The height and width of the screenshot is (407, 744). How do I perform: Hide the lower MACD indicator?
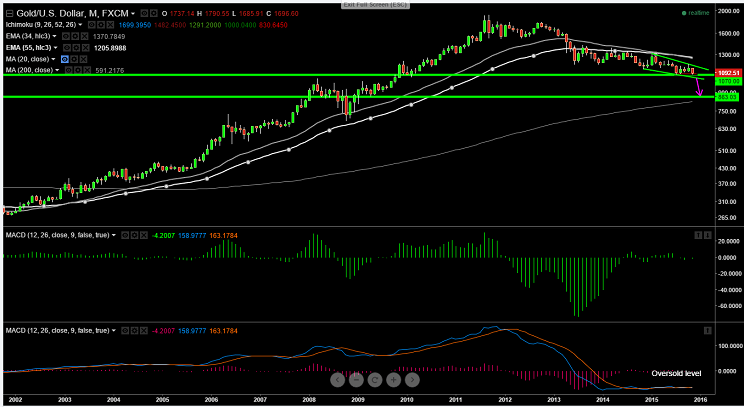(x=125, y=330)
